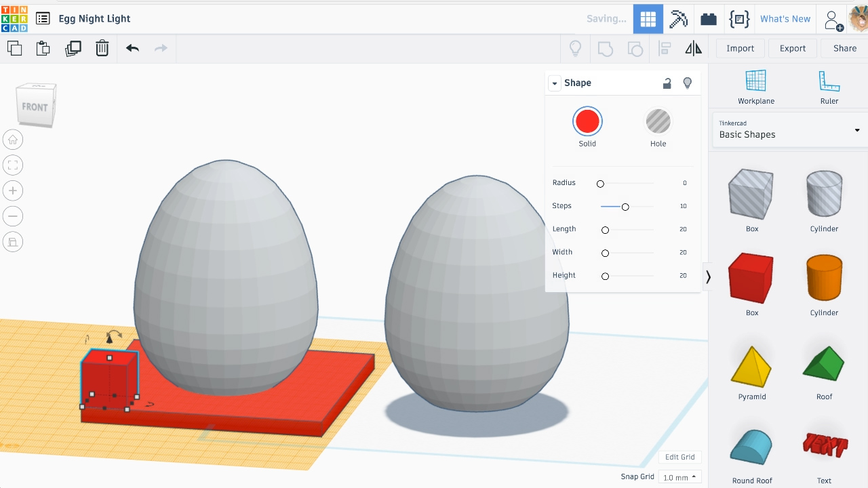
Task: Toggle the lock icon in the Shape panel
Action: coord(667,83)
